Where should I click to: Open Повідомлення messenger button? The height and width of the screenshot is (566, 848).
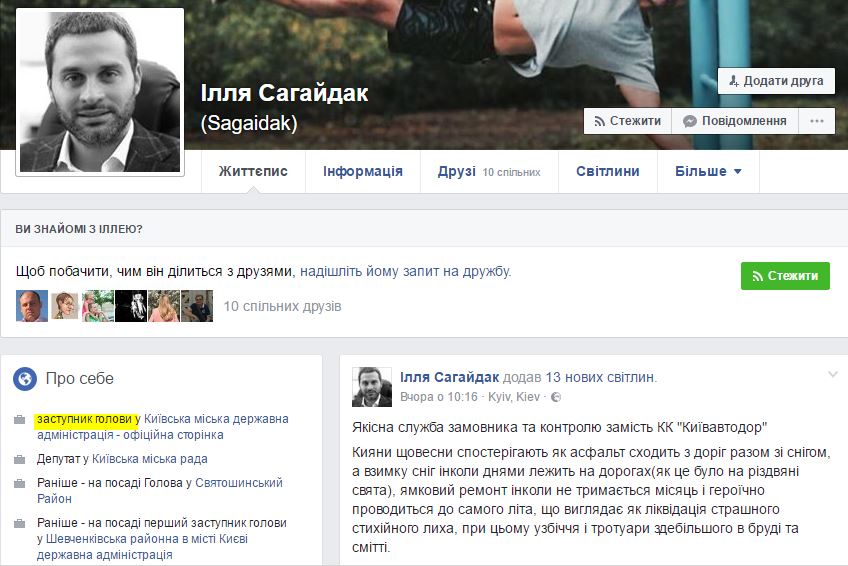point(734,121)
